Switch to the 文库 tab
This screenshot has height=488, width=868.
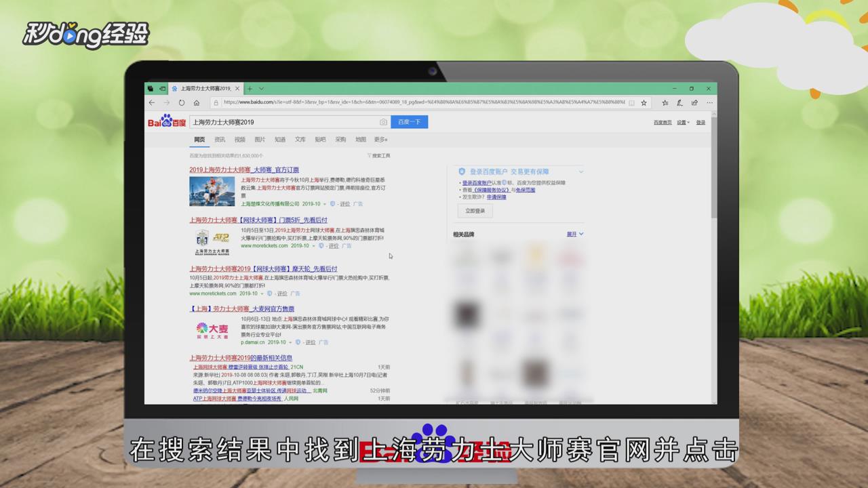coord(300,140)
